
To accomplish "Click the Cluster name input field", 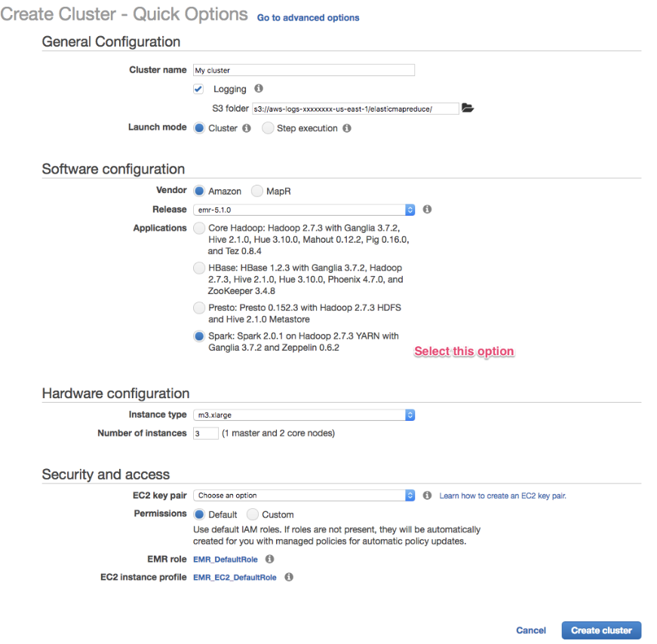I will (304, 70).
